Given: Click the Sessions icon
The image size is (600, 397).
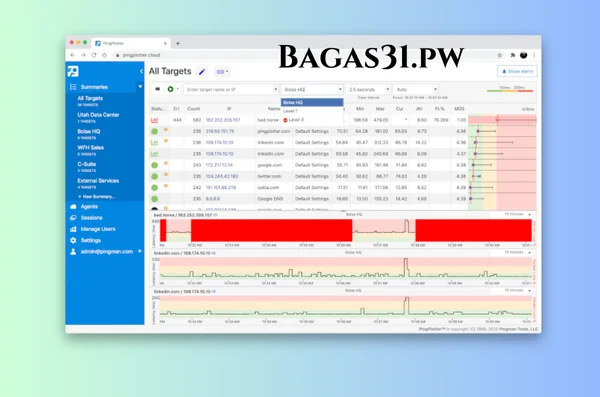Looking at the screenshot, I should pos(73,217).
